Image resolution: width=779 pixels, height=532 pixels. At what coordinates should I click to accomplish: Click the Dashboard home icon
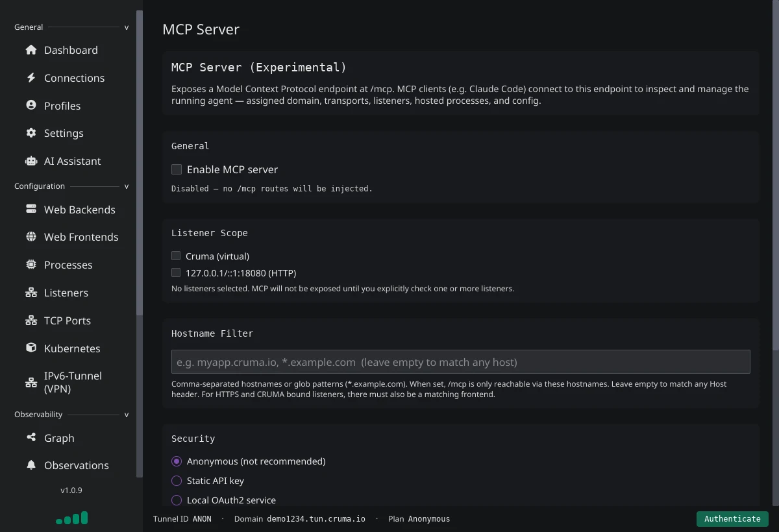(x=31, y=50)
